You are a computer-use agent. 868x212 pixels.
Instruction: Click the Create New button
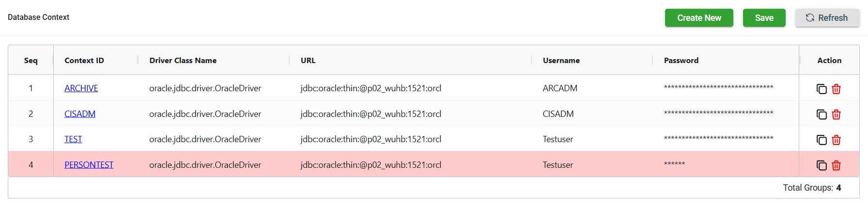point(699,18)
